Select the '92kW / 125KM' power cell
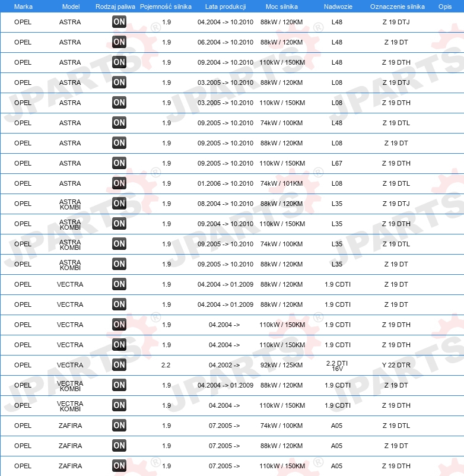The image size is (464, 476). [281, 365]
